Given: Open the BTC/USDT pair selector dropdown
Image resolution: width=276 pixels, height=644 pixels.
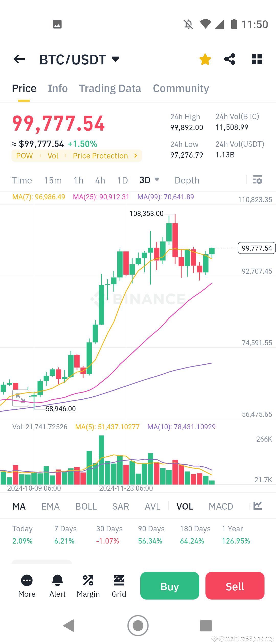Looking at the screenshot, I should (115, 59).
